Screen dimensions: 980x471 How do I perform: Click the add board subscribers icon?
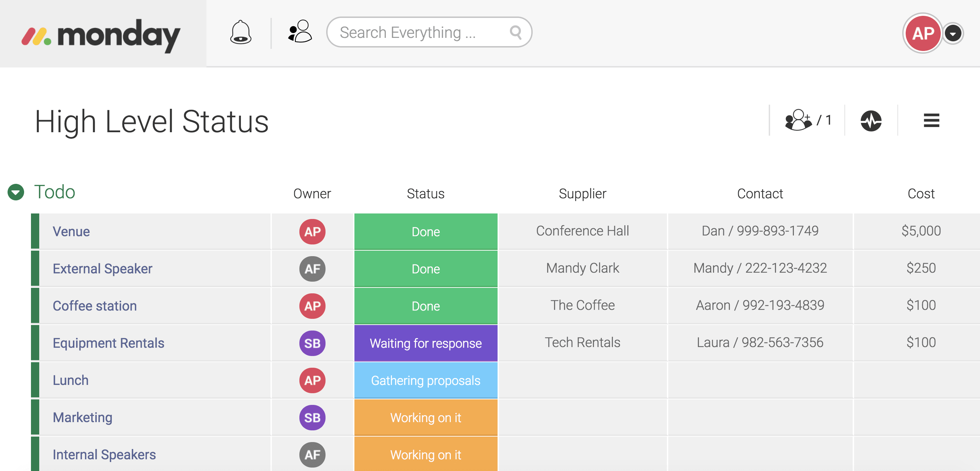coord(798,120)
